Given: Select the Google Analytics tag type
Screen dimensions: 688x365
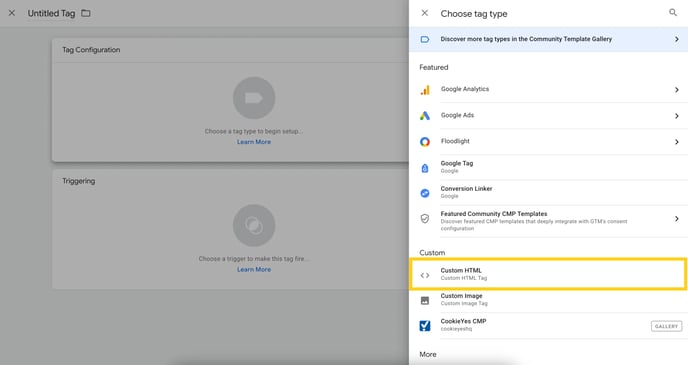Looking at the screenshot, I should [548, 89].
